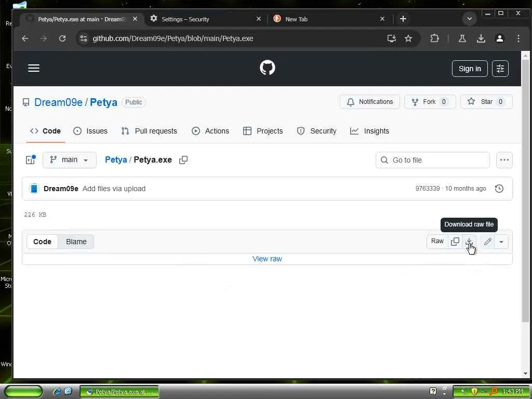Screen dimensions: 532x399
Task: Open new tab with plus icon
Action: (403, 19)
